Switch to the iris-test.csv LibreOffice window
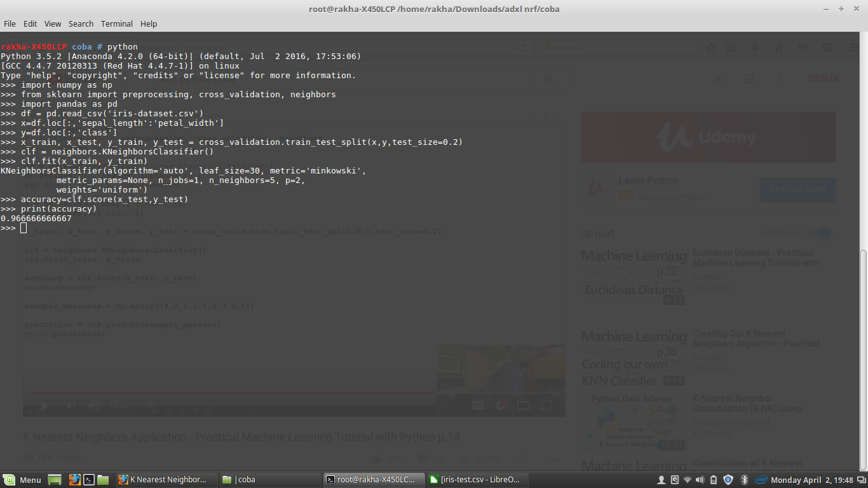Viewport: 868px width, 488px height. [475, 480]
